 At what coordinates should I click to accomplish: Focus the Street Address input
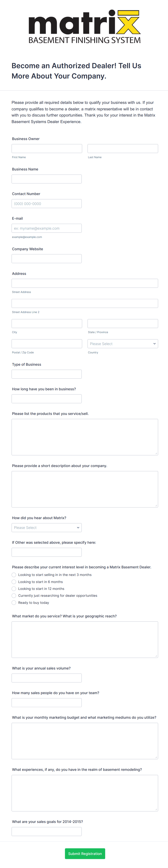85,283
